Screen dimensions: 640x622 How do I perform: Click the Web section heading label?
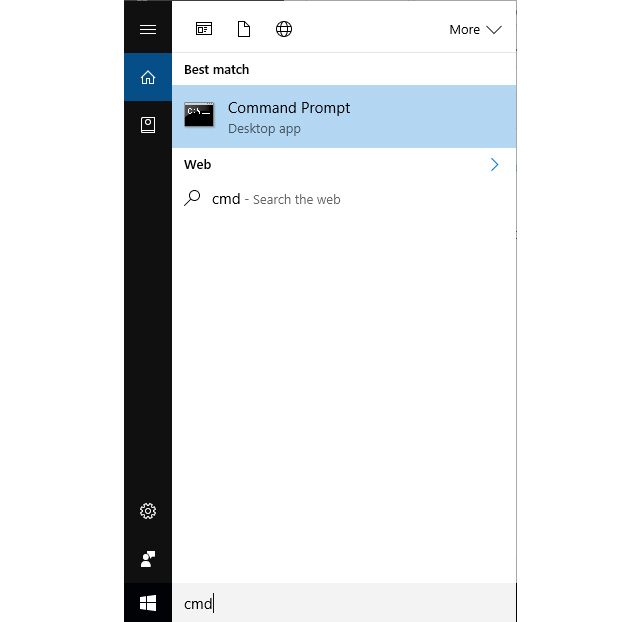pos(198,165)
